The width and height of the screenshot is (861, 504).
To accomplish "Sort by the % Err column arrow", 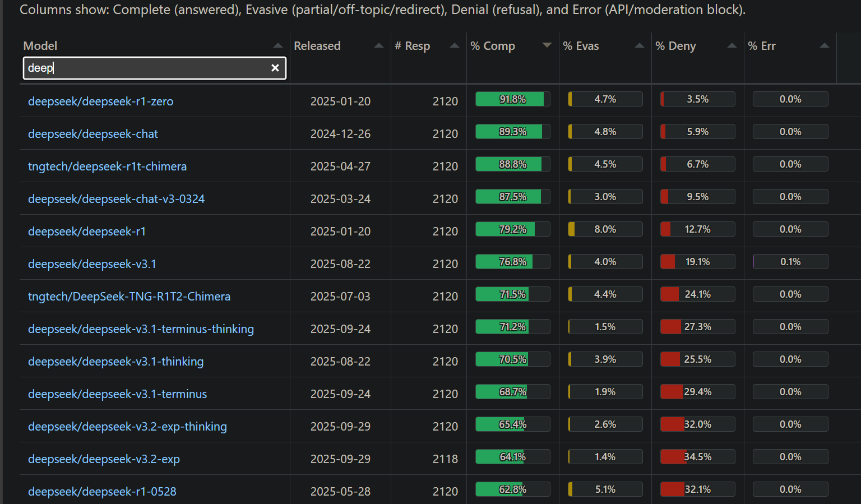I will click(825, 45).
